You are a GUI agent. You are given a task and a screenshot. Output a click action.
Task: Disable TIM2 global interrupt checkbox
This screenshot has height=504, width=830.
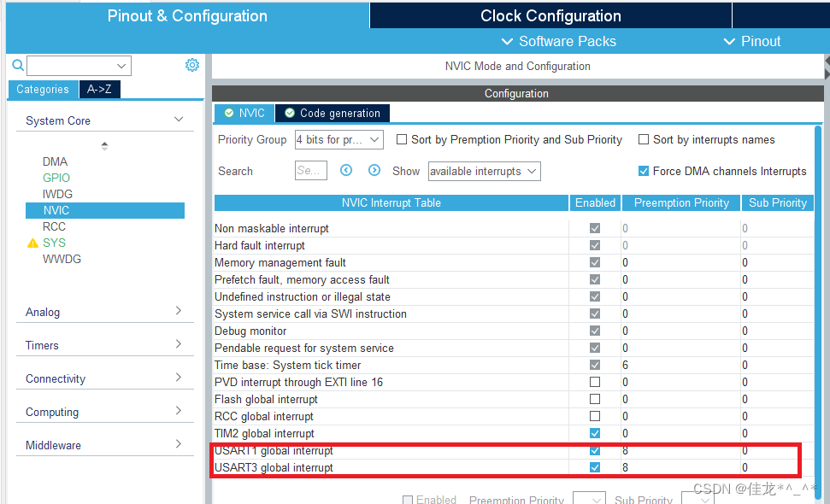click(595, 433)
